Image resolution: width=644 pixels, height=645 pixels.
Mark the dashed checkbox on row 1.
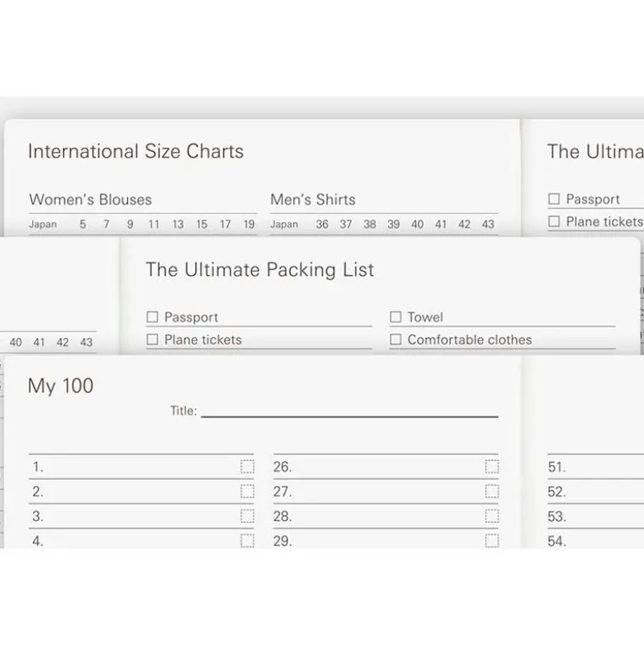pos(247,467)
